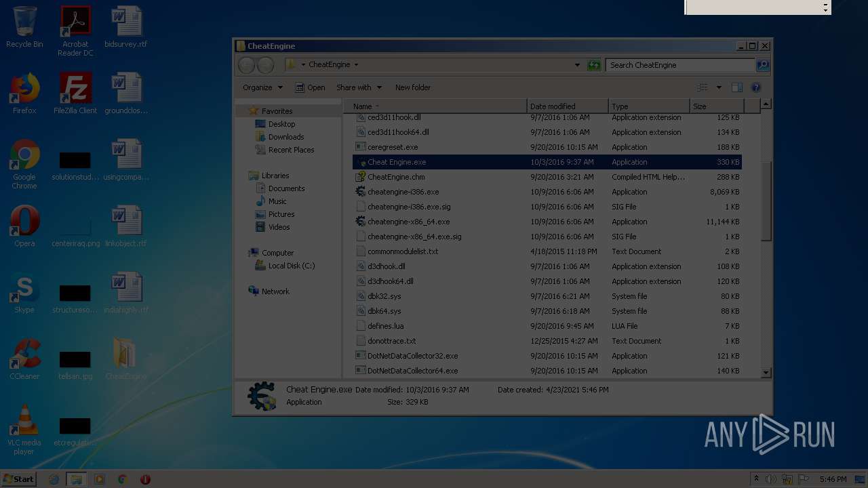The width and height of the screenshot is (868, 488).
Task: Select the Cheat Engine.exe row
Action: pyautogui.click(x=547, y=162)
